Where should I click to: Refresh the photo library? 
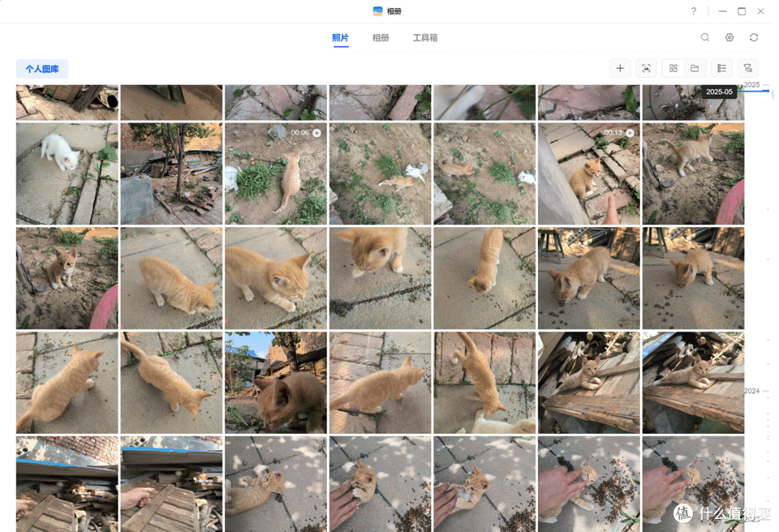point(754,37)
